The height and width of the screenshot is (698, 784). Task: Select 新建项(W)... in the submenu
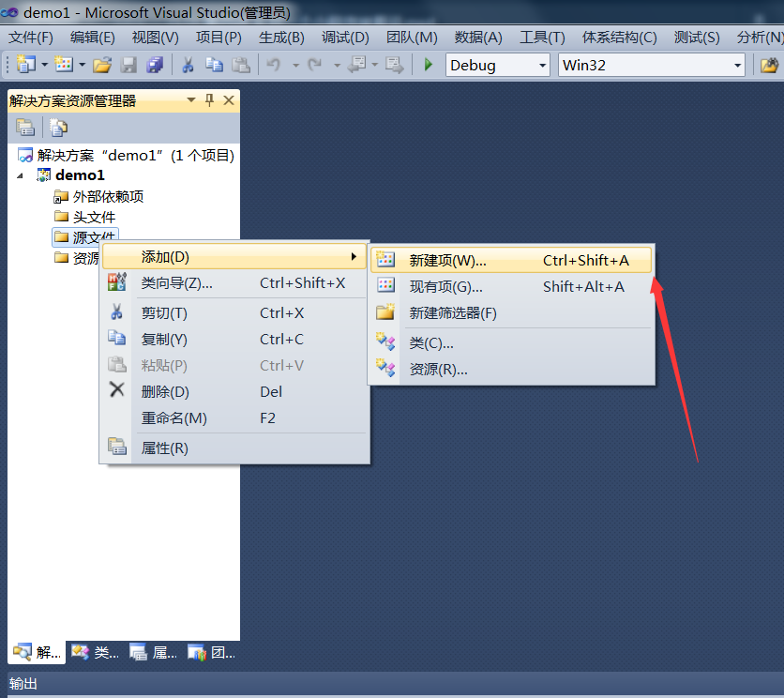pos(511,260)
